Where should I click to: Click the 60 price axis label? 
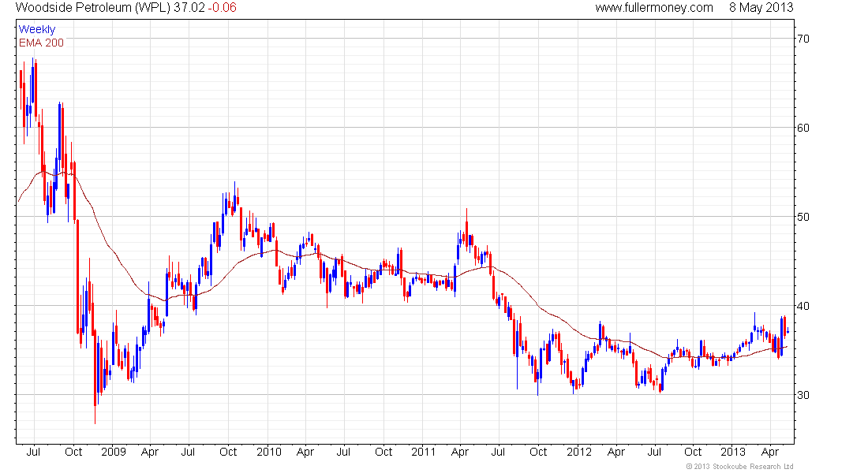click(x=803, y=128)
